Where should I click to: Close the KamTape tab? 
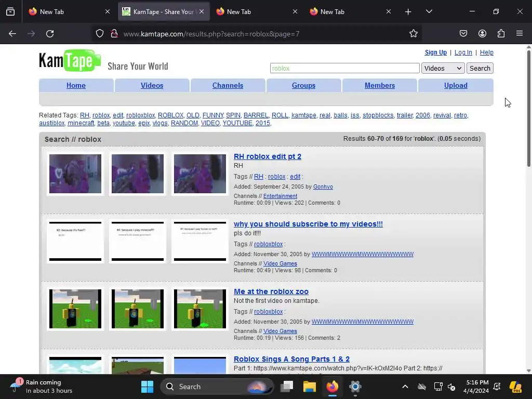pos(202,11)
